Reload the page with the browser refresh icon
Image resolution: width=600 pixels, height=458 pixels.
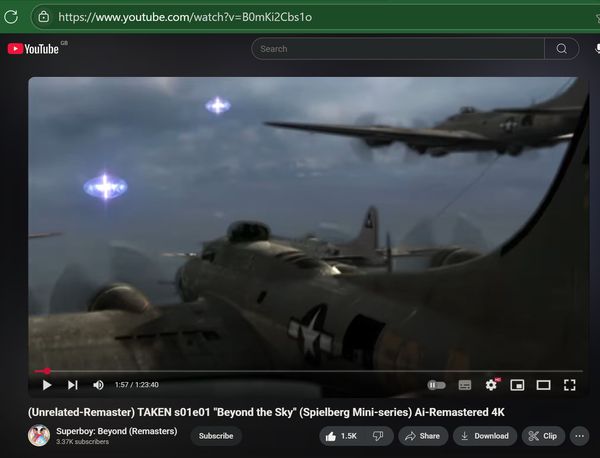11,17
